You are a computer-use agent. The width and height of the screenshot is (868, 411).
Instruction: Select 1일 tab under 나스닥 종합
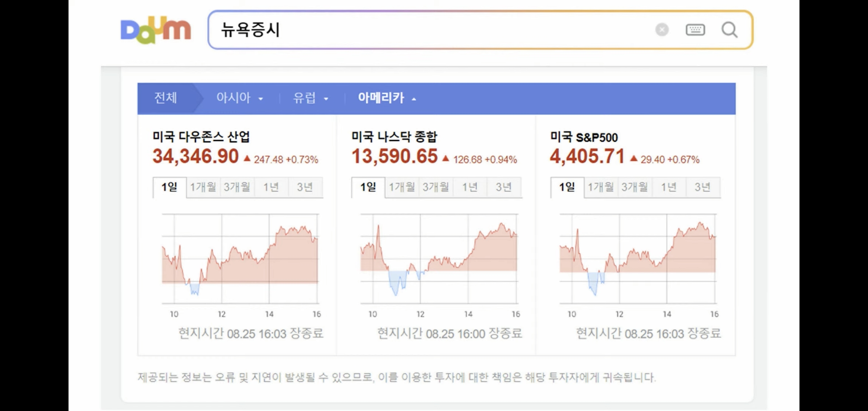368,187
